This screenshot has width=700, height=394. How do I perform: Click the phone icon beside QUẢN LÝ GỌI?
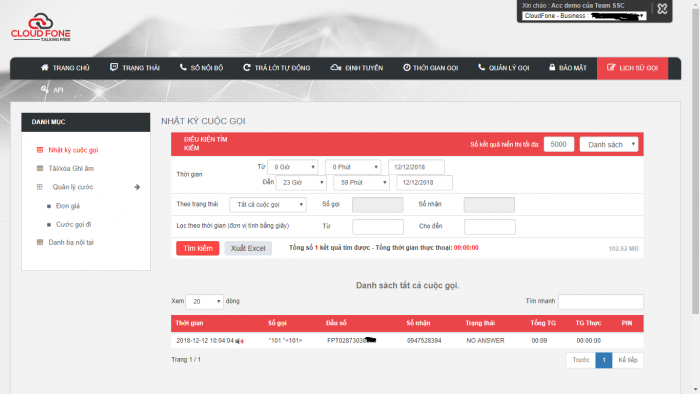pyautogui.click(x=482, y=67)
